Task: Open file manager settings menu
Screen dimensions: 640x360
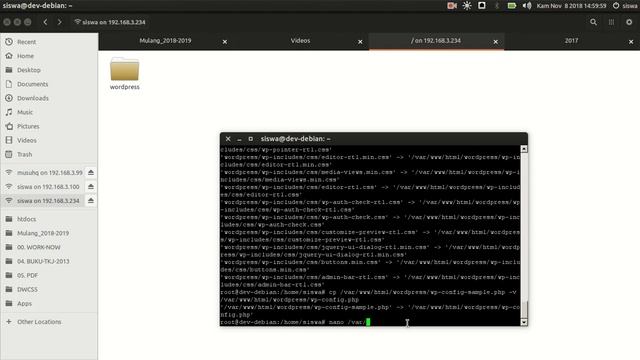Action: click(x=629, y=22)
